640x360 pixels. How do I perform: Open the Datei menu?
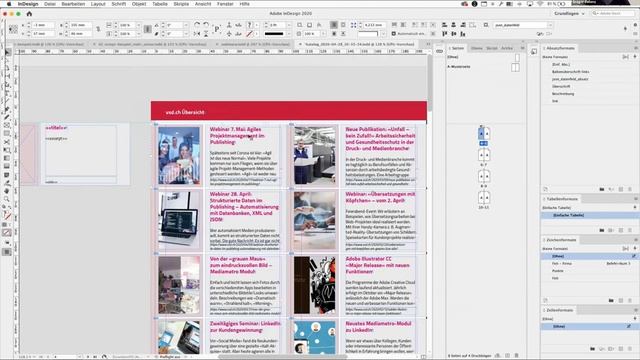click(50, 4)
